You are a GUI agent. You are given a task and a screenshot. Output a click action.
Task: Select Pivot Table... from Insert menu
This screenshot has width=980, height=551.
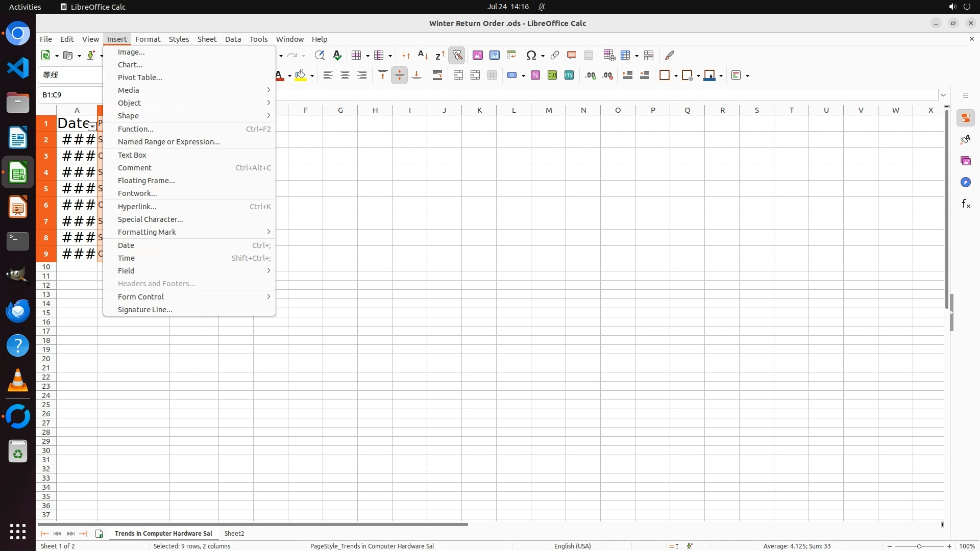coord(140,78)
